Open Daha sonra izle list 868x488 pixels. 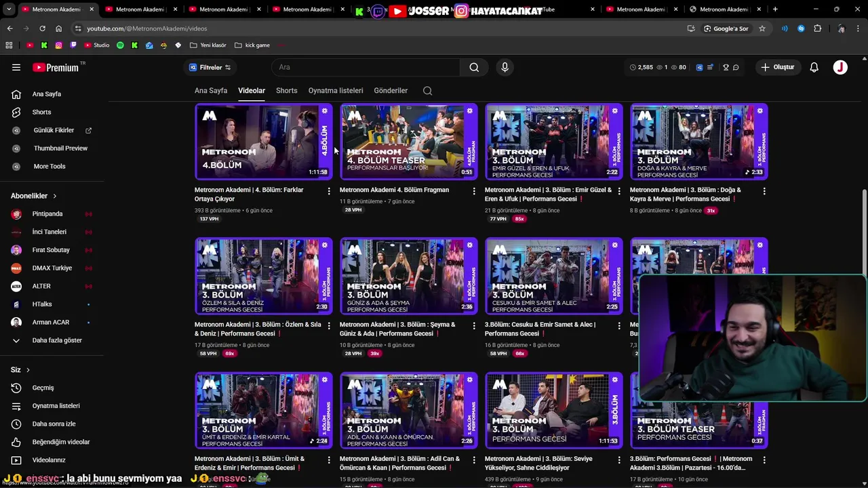[x=54, y=424]
